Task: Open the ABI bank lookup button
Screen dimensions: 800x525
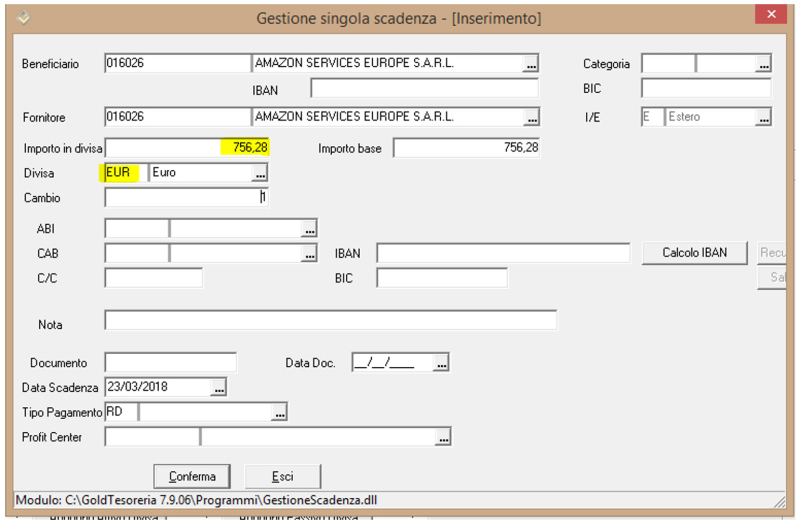Action: pos(309,229)
